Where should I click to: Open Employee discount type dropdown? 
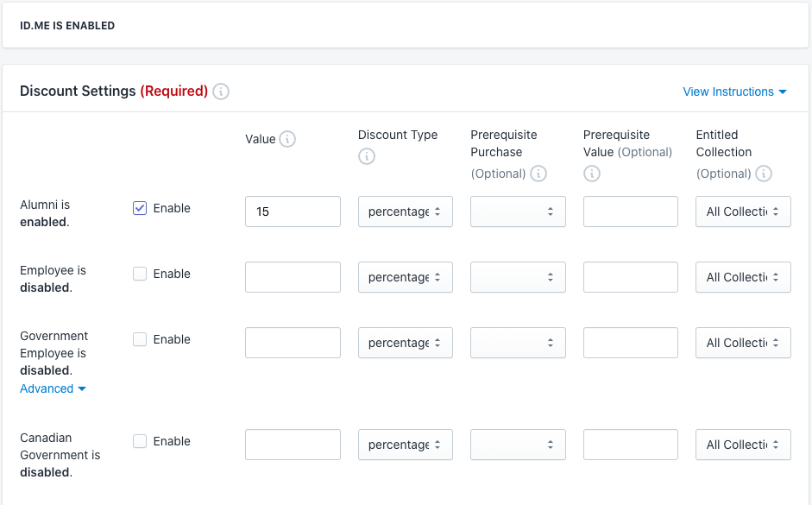click(406, 277)
